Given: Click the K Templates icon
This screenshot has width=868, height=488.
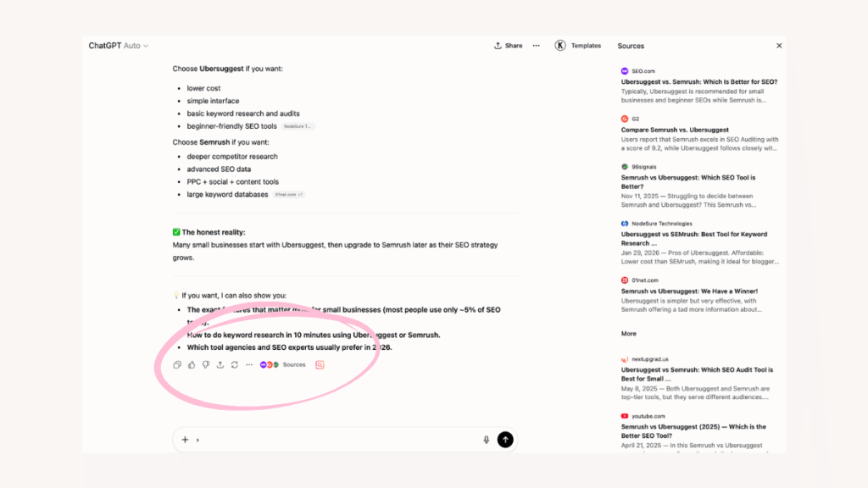Looking at the screenshot, I should [560, 45].
